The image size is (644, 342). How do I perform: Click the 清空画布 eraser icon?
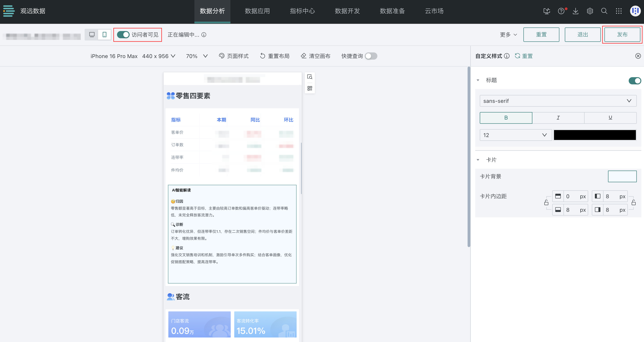point(304,56)
